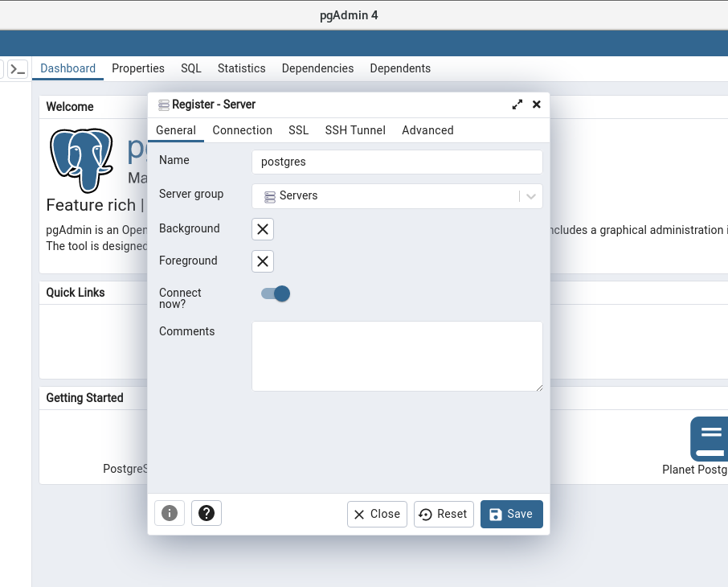Clear the Background color box
728x587 pixels.
pyautogui.click(x=263, y=229)
